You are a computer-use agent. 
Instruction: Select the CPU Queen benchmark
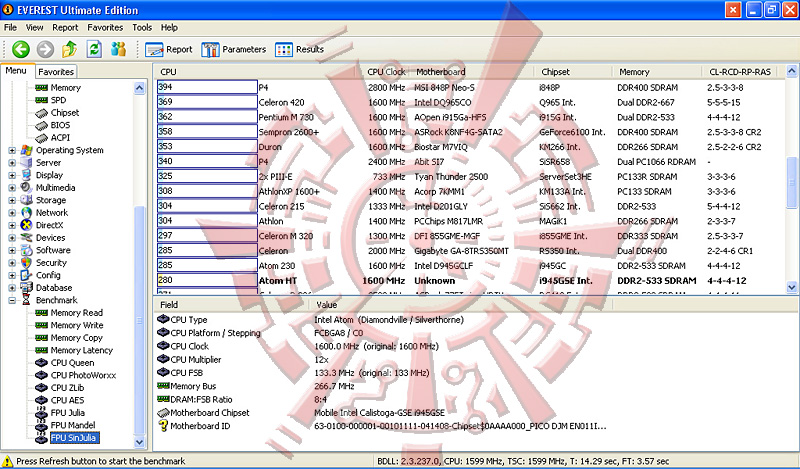[x=72, y=363]
